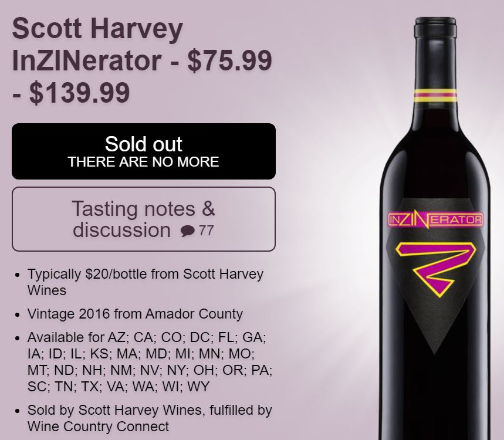The height and width of the screenshot is (440, 504).
Task: Click the comment count 77
Action: pyautogui.click(x=207, y=231)
